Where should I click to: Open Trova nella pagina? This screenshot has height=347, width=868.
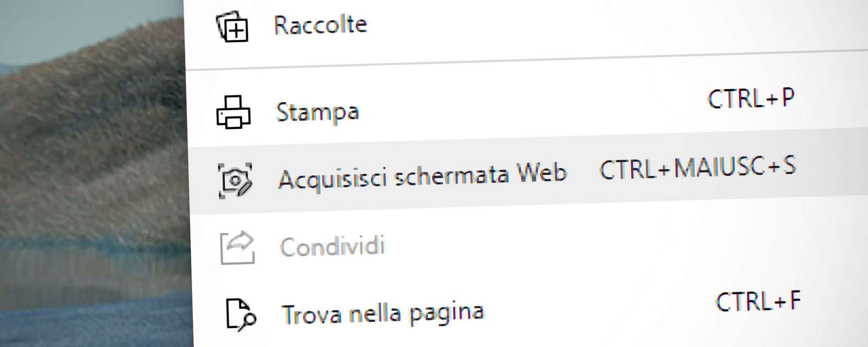coord(382,313)
